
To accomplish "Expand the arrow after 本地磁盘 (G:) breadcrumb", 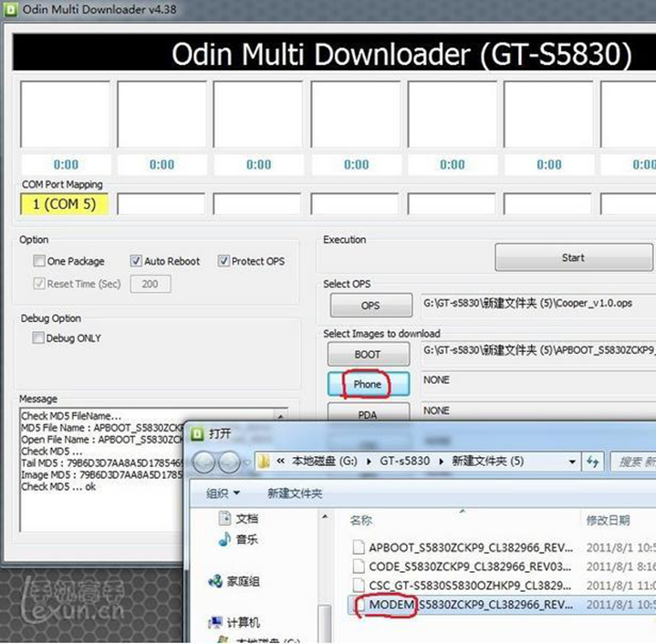I will tap(369, 462).
